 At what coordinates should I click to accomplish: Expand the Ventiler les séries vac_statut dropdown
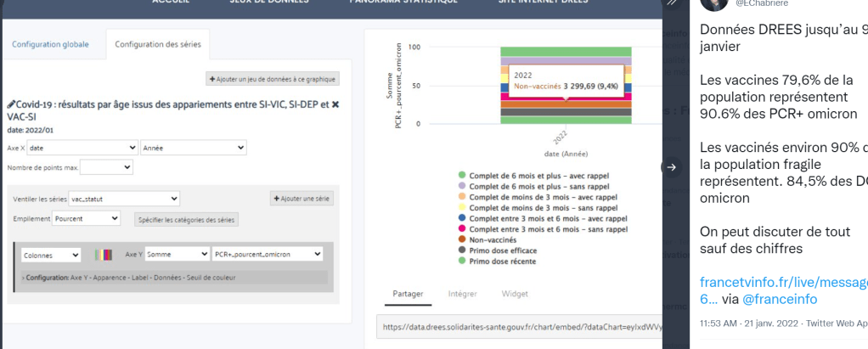pos(124,199)
